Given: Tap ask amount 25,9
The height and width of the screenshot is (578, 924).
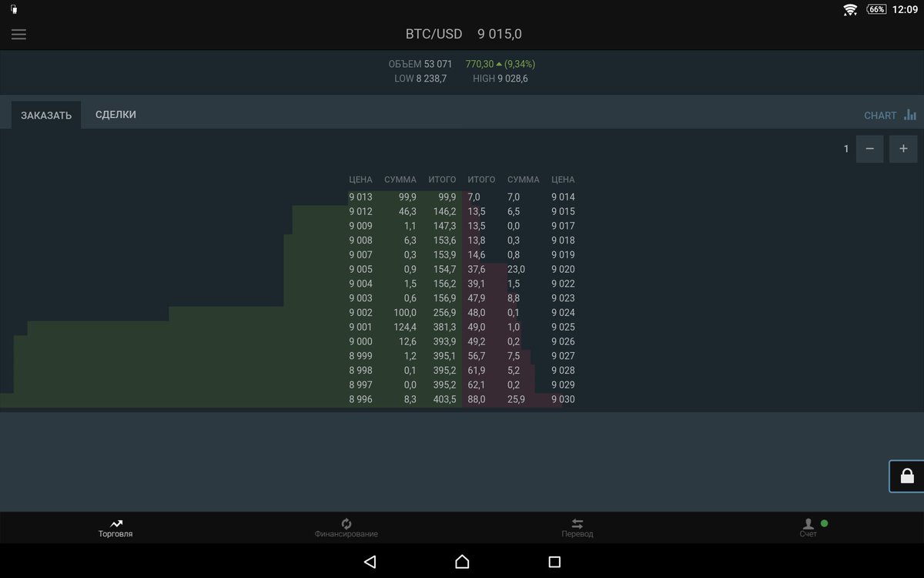Looking at the screenshot, I should point(516,399).
